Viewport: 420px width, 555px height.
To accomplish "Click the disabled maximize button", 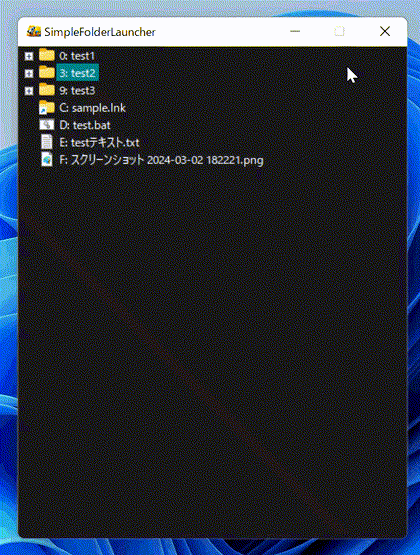I will 339,31.
